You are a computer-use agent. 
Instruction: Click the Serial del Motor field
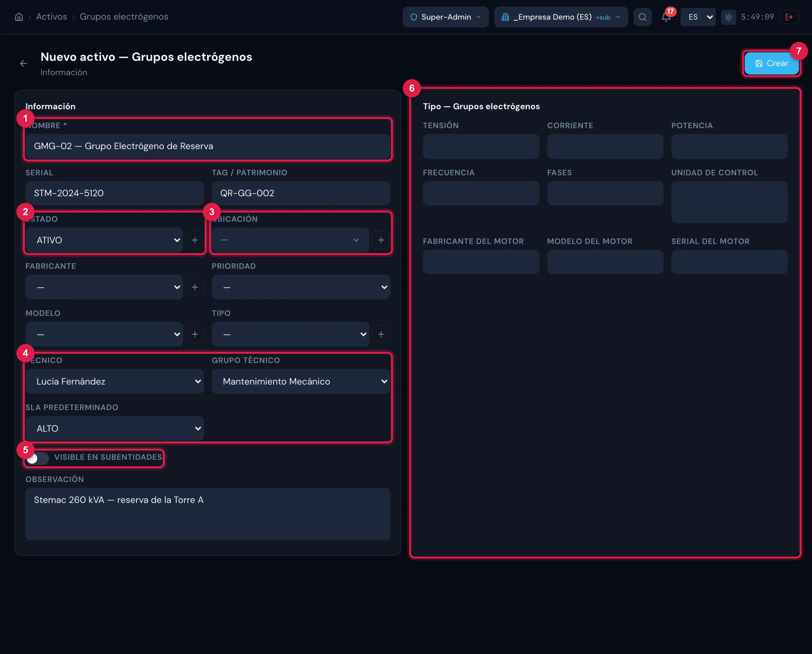point(729,262)
